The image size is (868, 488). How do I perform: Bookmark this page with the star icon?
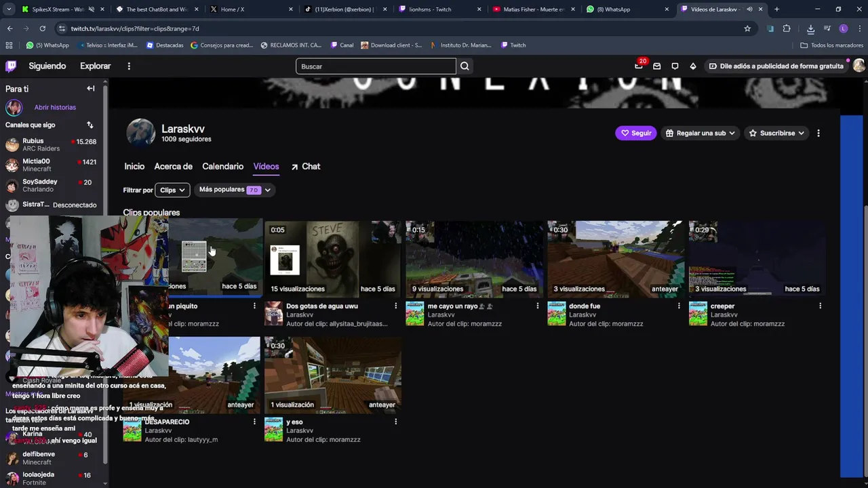747,28
